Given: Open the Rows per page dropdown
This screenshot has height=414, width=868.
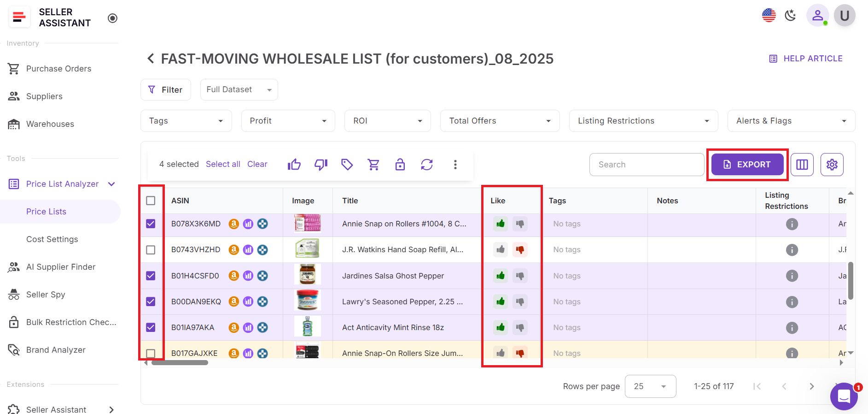Looking at the screenshot, I should (650, 386).
